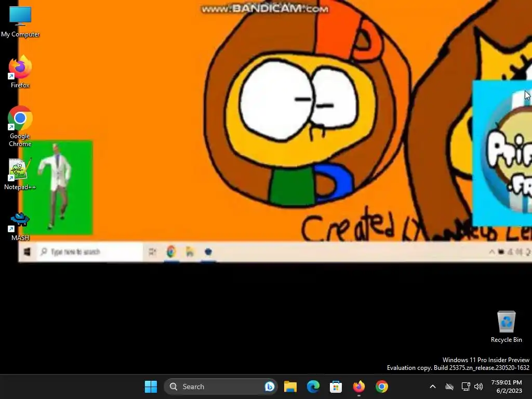Open network status tray icon
Viewport: 532px width, 399px height.
pyautogui.click(x=466, y=387)
